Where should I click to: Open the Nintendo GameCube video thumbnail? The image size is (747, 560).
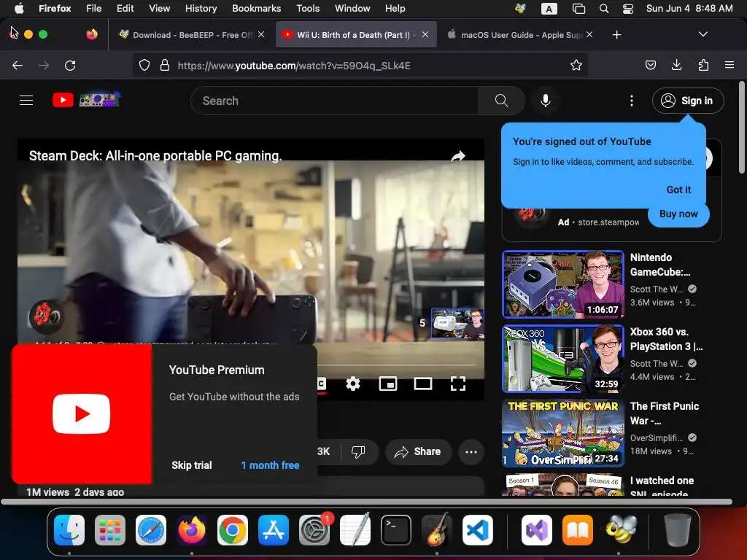click(563, 284)
